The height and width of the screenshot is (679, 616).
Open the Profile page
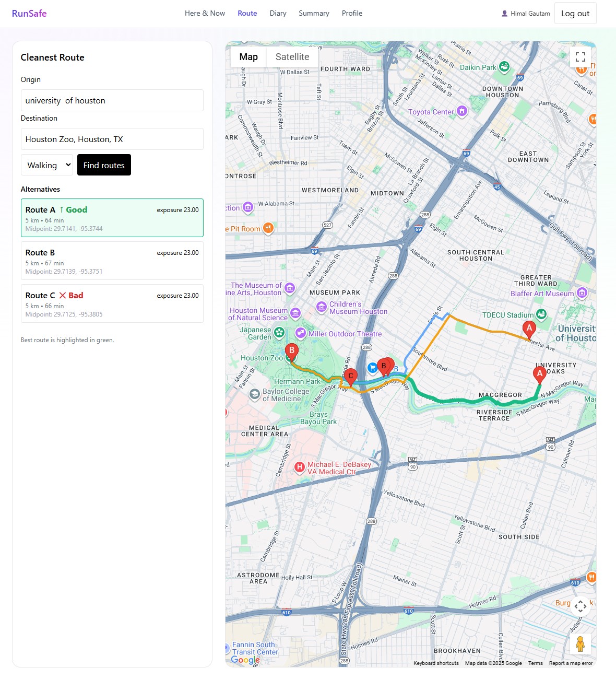[352, 13]
